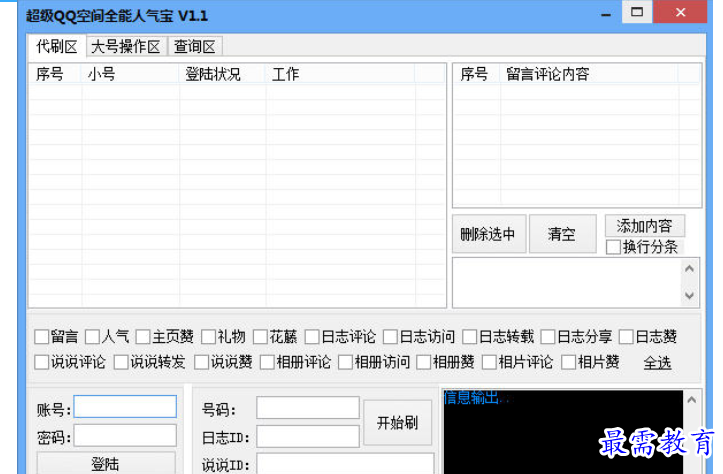Click the 删除选中 button
The image size is (723, 474).
pyautogui.click(x=489, y=234)
